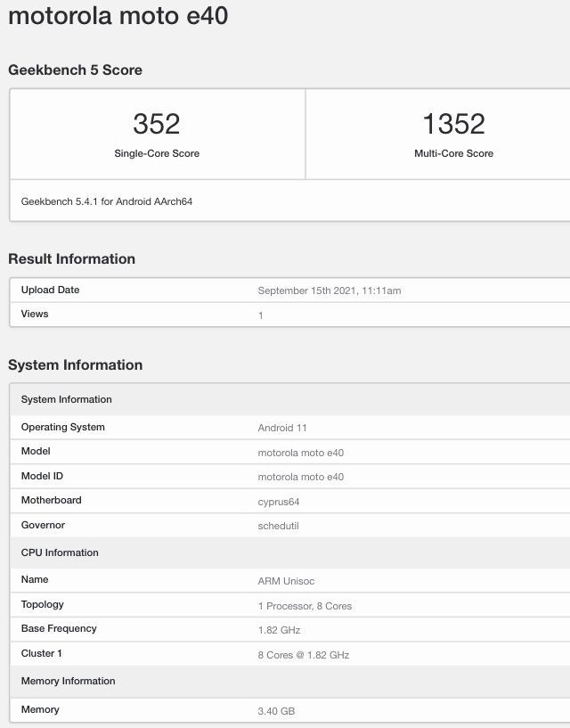The width and height of the screenshot is (570, 728).
Task: Click the 'Result Information' heading
Action: (72, 259)
